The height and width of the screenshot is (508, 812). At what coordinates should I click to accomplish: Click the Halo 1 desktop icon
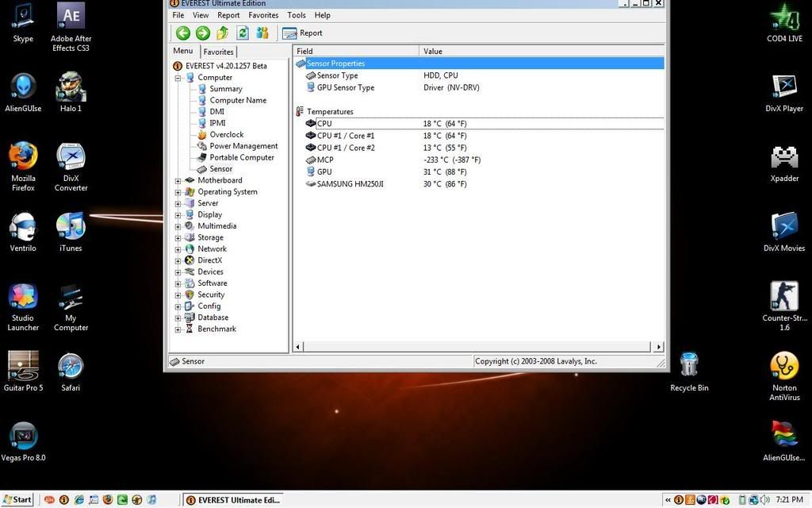tap(71, 92)
